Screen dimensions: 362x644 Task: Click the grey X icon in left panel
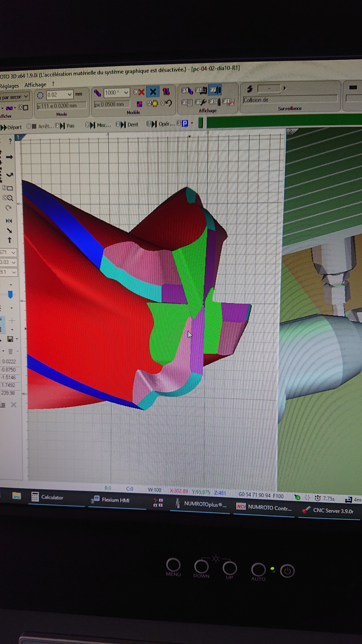point(14,405)
